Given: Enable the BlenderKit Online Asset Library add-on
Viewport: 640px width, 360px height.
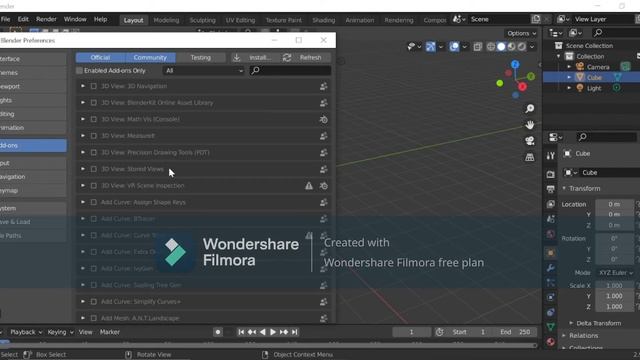Looking at the screenshot, I should click(x=94, y=103).
